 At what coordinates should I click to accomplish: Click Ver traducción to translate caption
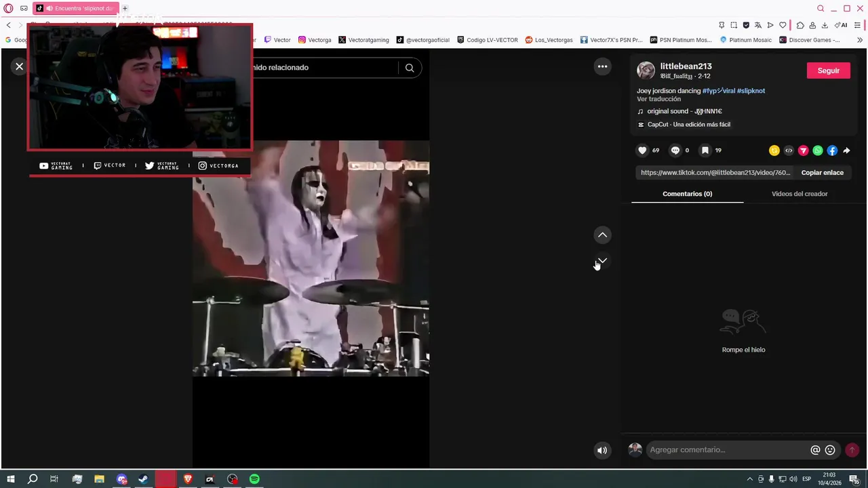[x=658, y=99]
